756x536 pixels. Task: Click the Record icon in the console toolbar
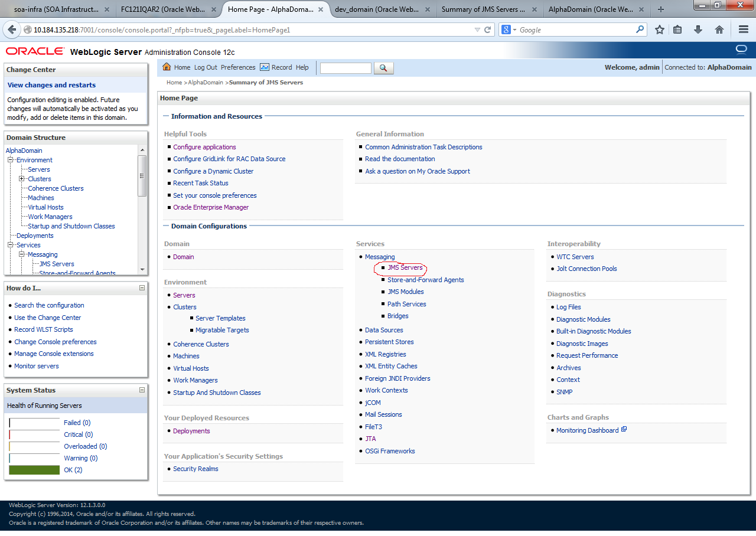(265, 67)
